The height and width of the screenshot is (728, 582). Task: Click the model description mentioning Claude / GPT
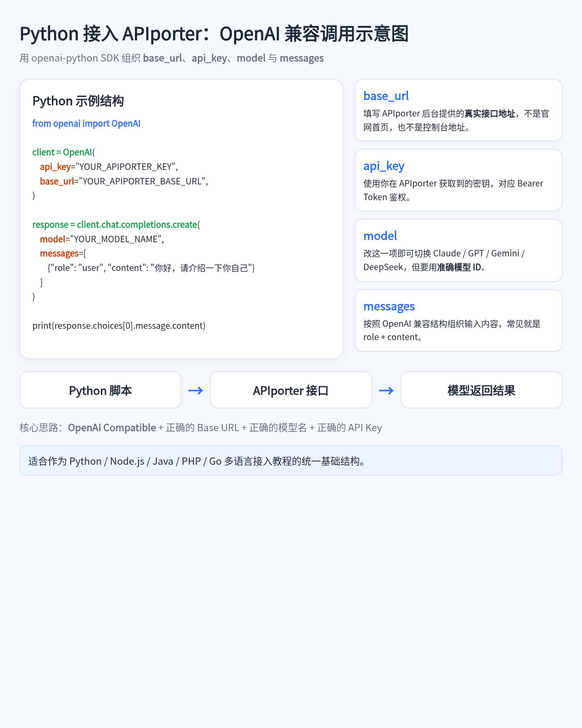(x=444, y=260)
